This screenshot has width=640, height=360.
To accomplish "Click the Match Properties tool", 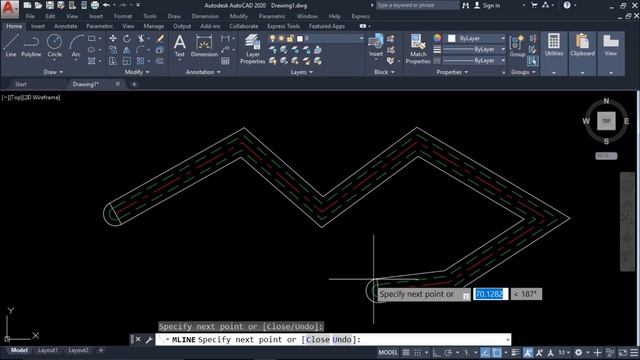I will (x=418, y=49).
